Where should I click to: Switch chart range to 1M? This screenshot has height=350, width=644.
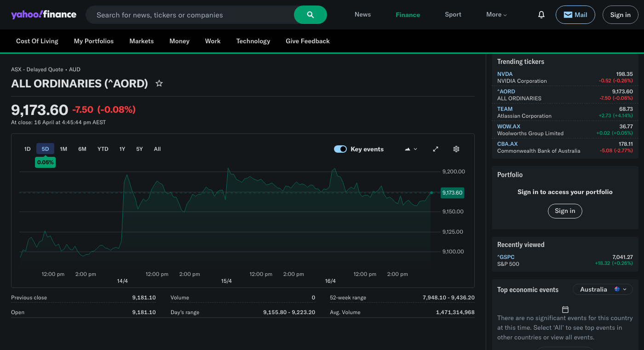pyautogui.click(x=63, y=149)
